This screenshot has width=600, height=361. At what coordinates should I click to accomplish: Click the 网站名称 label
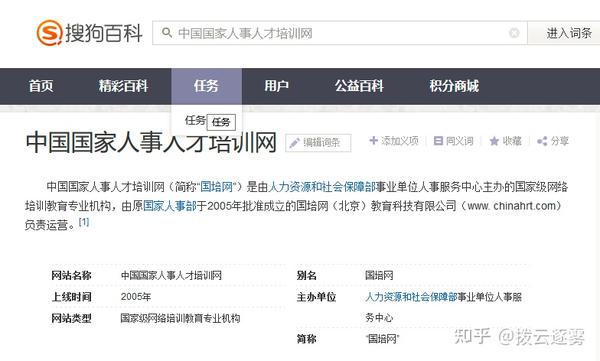pyautogui.click(x=71, y=275)
